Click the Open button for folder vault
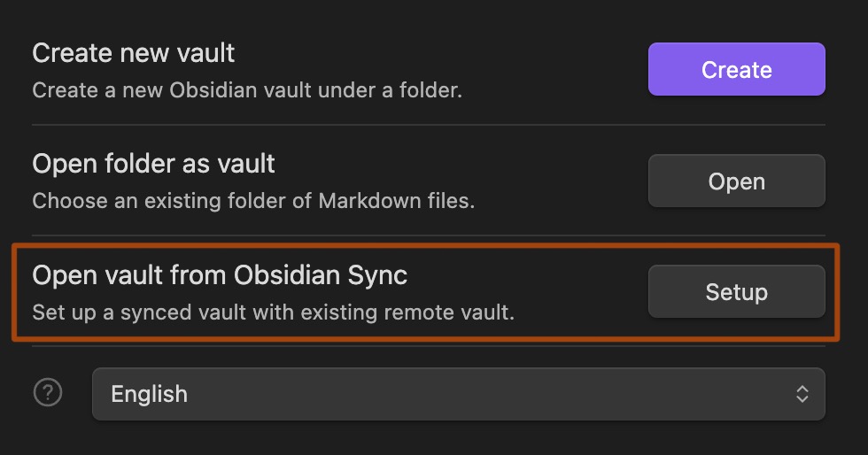The height and width of the screenshot is (455, 868). 737,181
